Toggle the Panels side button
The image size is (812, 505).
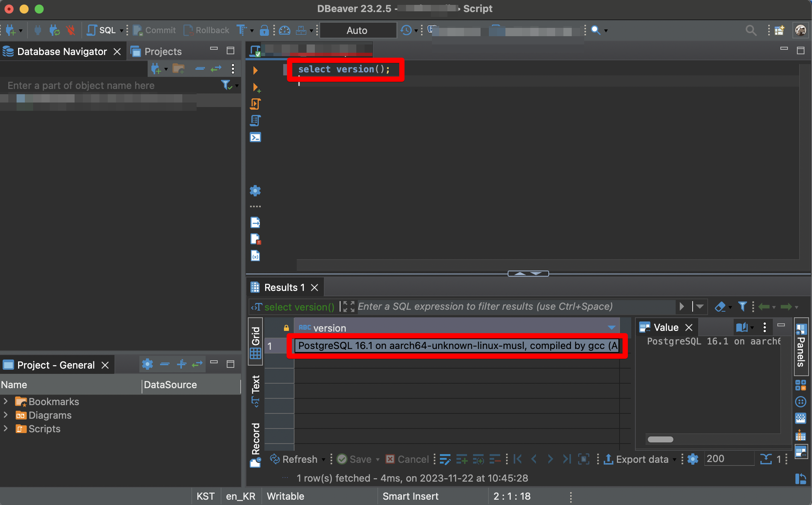click(801, 347)
